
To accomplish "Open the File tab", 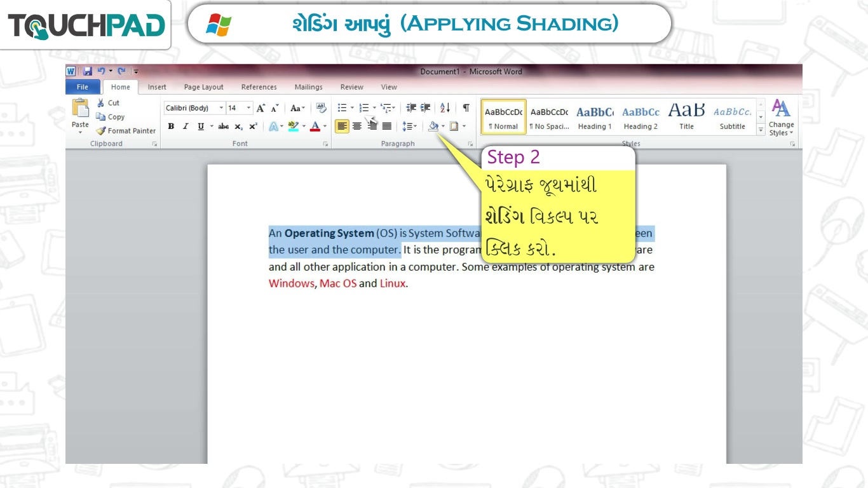I will (x=83, y=87).
